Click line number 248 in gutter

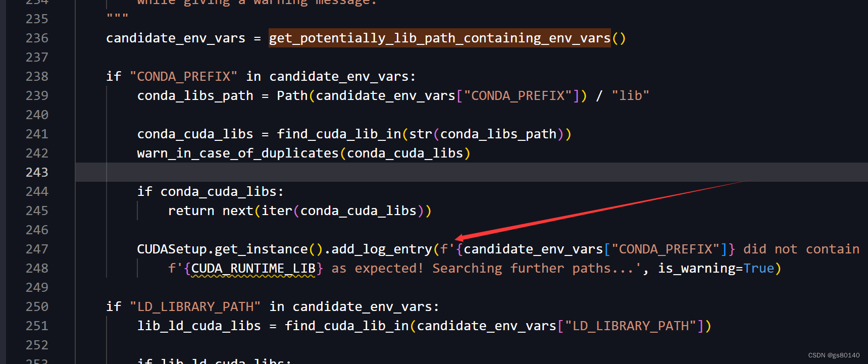[x=37, y=269]
